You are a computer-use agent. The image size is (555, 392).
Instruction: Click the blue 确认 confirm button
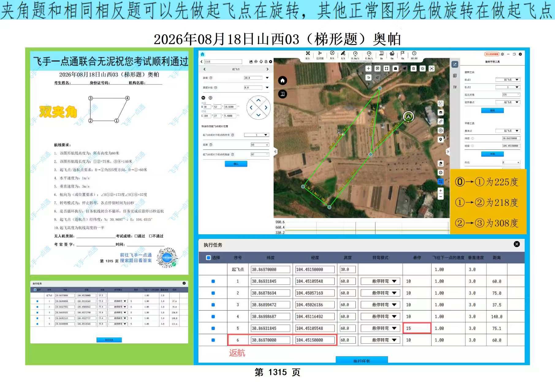coord(236,164)
